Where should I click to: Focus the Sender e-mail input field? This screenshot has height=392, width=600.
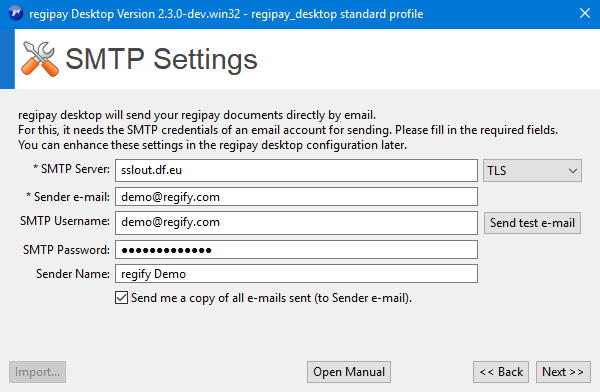point(296,197)
